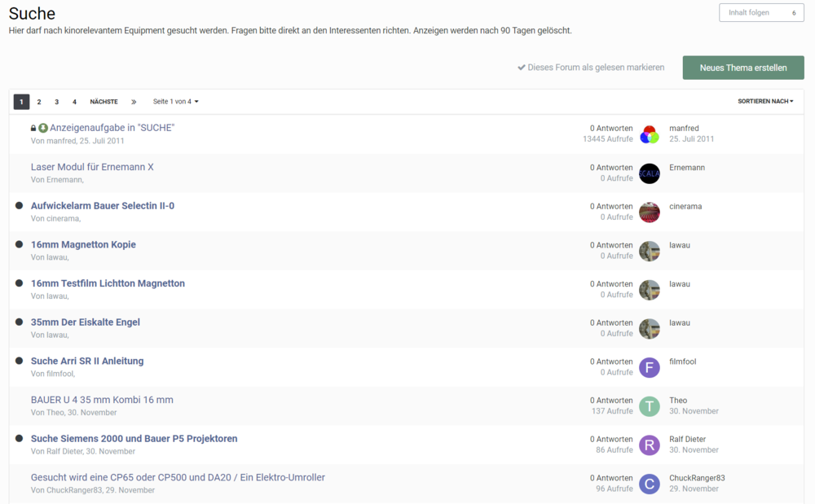Click manfred's RGB circles avatar

tap(649, 134)
